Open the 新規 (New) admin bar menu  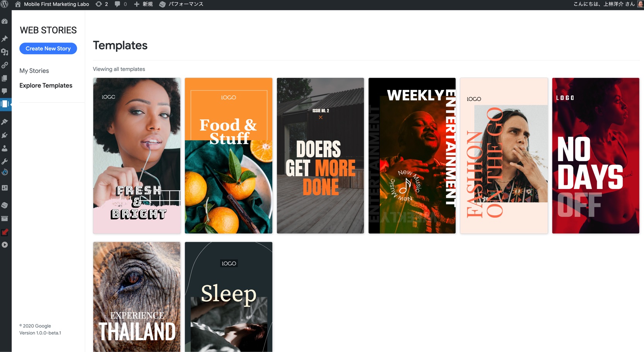tap(143, 4)
